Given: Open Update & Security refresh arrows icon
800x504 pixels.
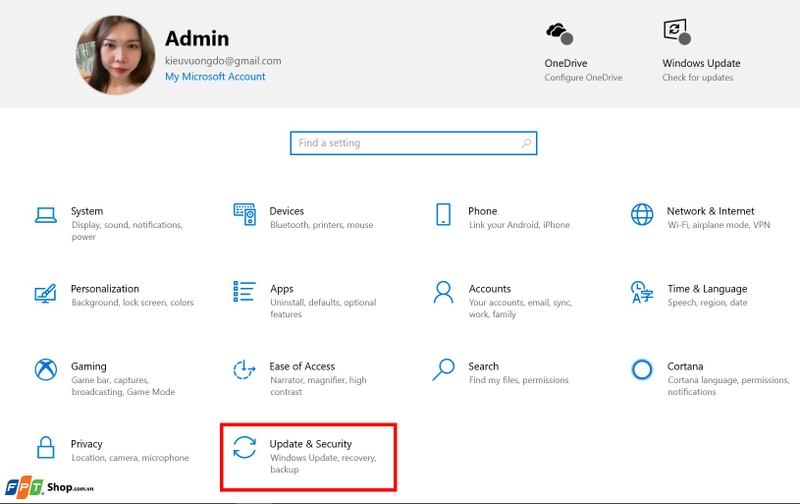Looking at the screenshot, I should (244, 447).
